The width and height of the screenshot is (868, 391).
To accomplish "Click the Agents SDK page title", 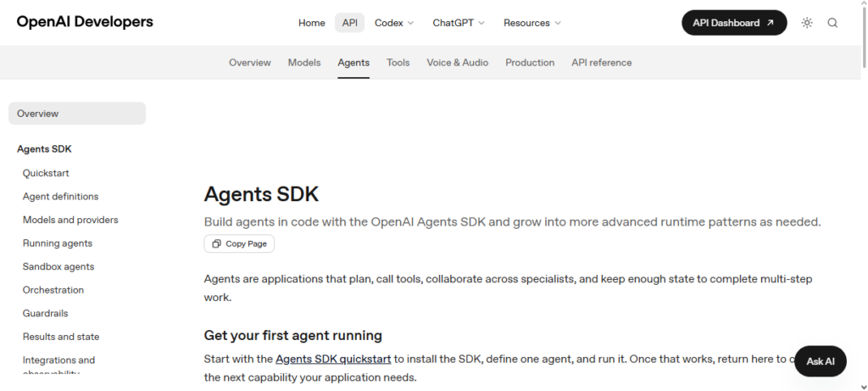I will pos(261,194).
